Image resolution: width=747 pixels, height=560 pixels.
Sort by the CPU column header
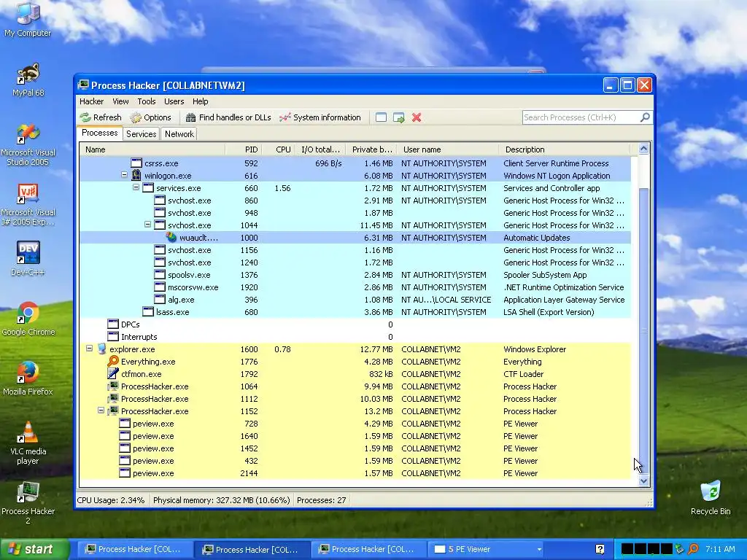[278, 149]
